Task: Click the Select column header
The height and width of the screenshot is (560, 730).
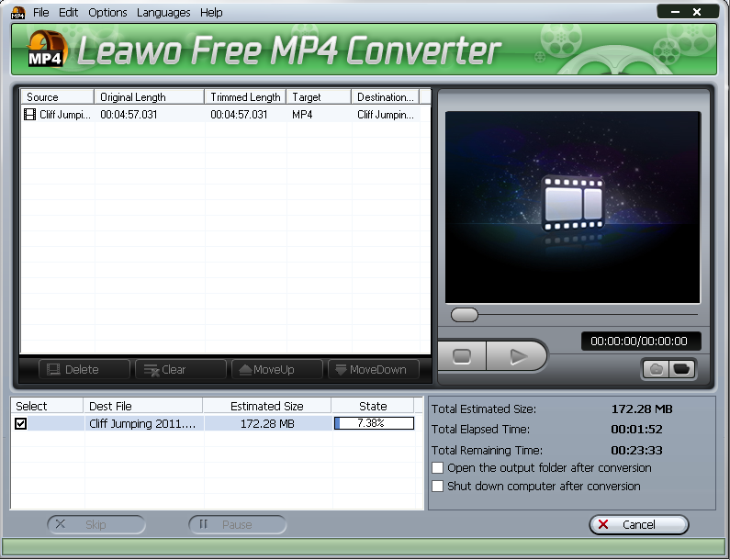Action: click(x=47, y=406)
